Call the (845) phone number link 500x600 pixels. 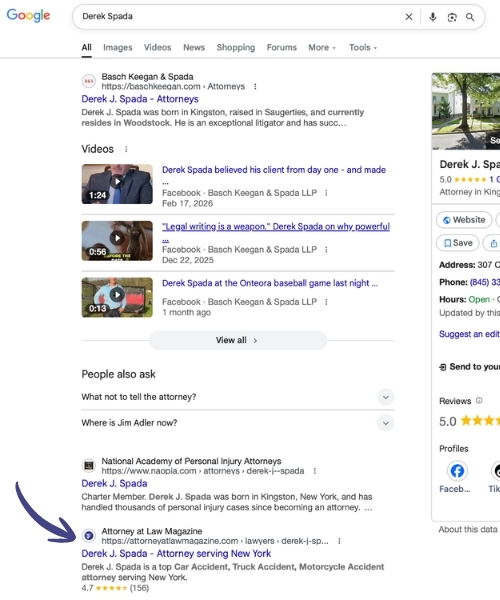(485, 282)
